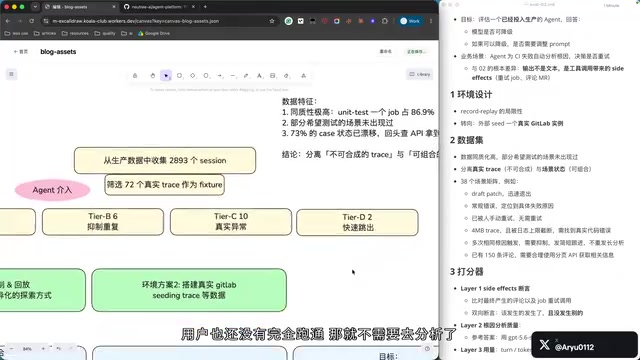Click the '2 数据集' heading in notes
The height and width of the screenshot is (360, 640).
click(x=467, y=140)
